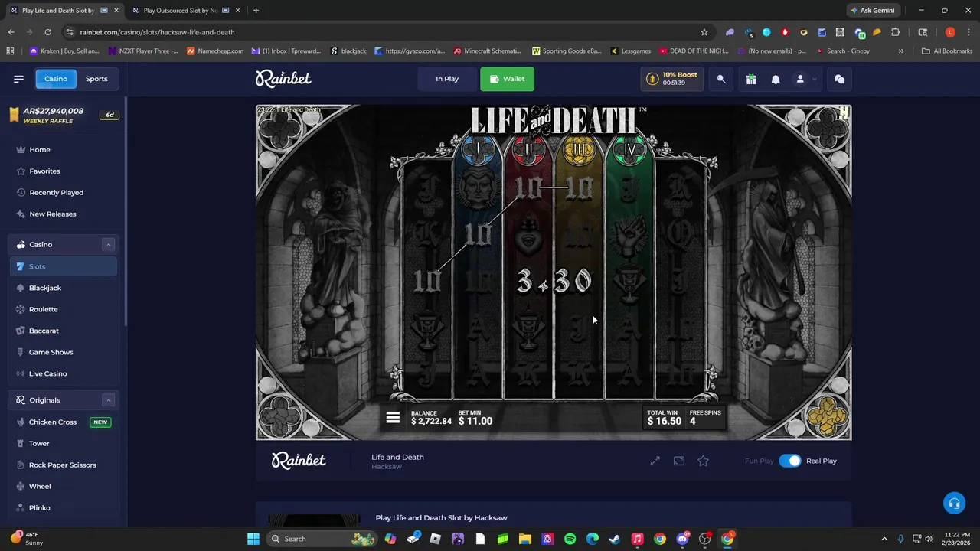Screen dimensions: 980x551
Task: Show hidden system tray icons
Action: [884, 539]
